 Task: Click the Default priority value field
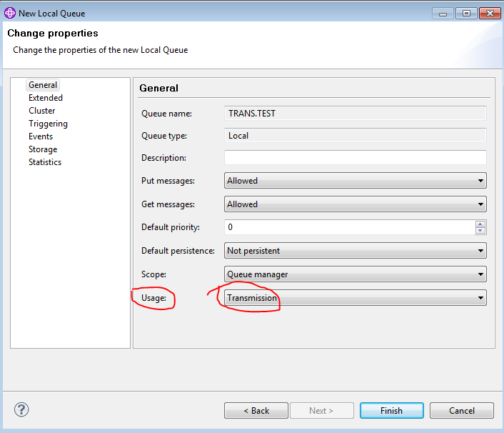[x=349, y=227]
